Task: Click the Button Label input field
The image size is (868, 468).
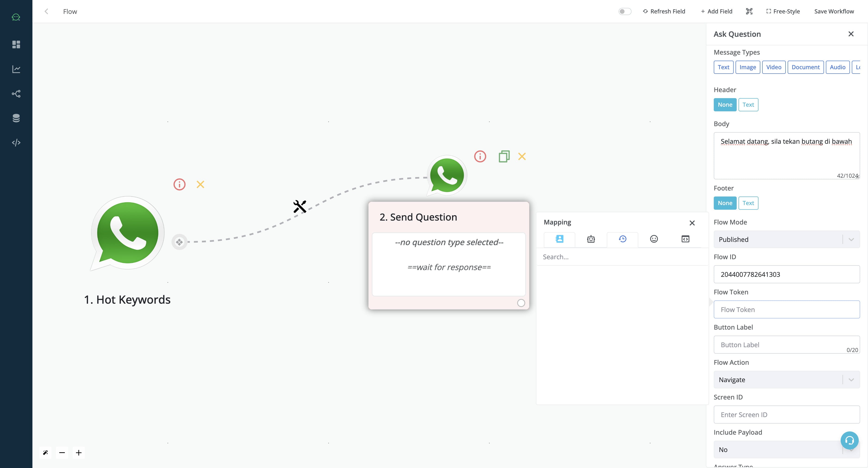Action: [786, 344]
